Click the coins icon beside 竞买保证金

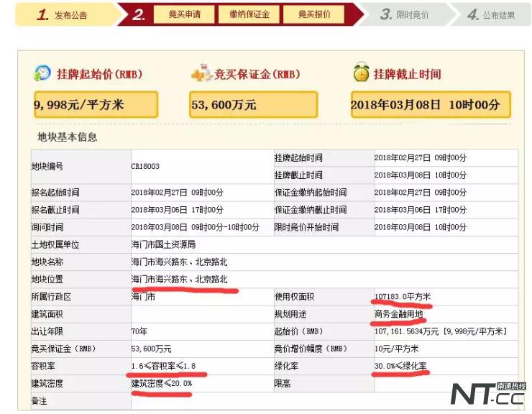(201, 73)
